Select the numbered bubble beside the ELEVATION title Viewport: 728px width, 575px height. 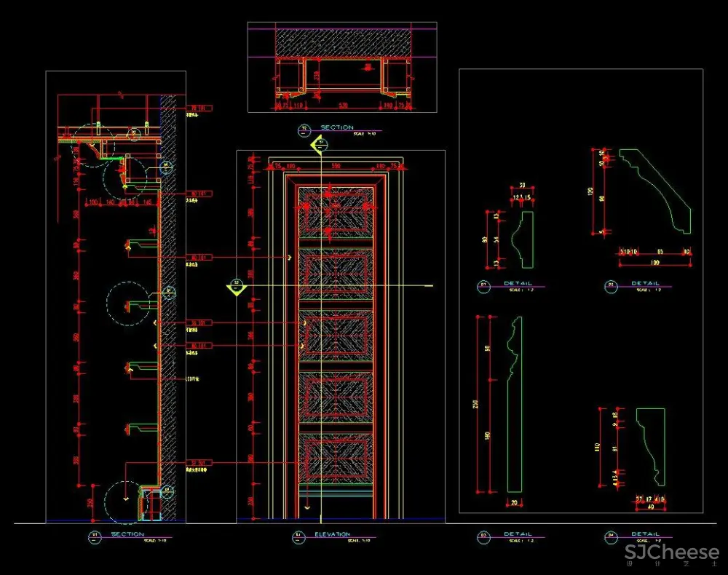click(298, 537)
